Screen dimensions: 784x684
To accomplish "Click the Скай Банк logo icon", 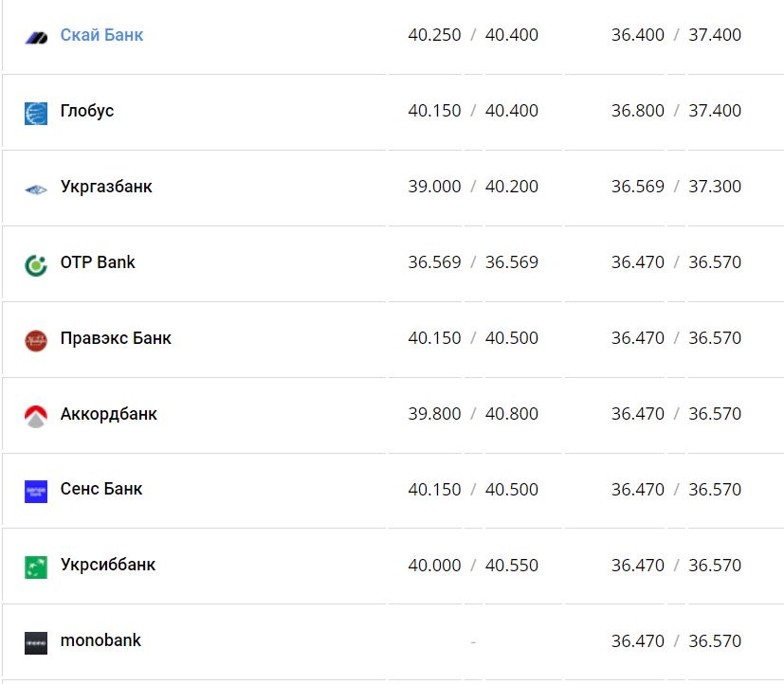I will [36, 38].
